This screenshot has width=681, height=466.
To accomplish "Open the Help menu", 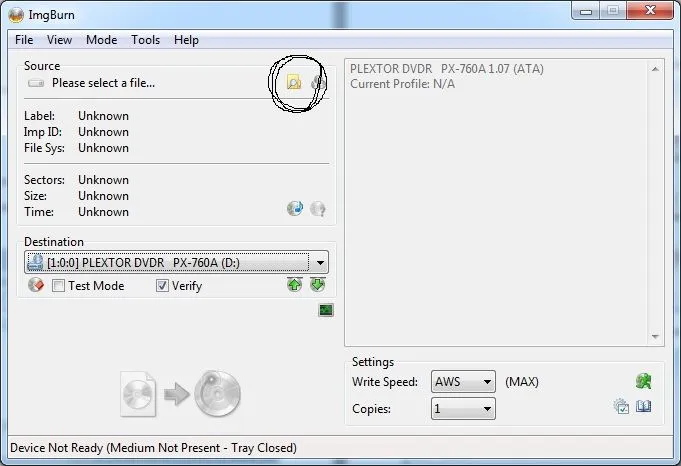I will pos(186,40).
